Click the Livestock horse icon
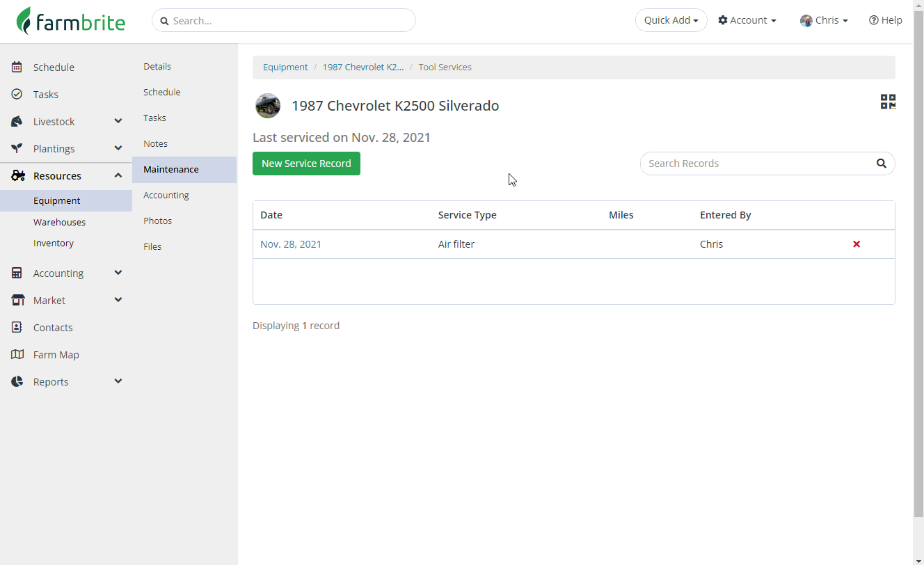Image resolution: width=924 pixels, height=565 pixels. [17, 122]
